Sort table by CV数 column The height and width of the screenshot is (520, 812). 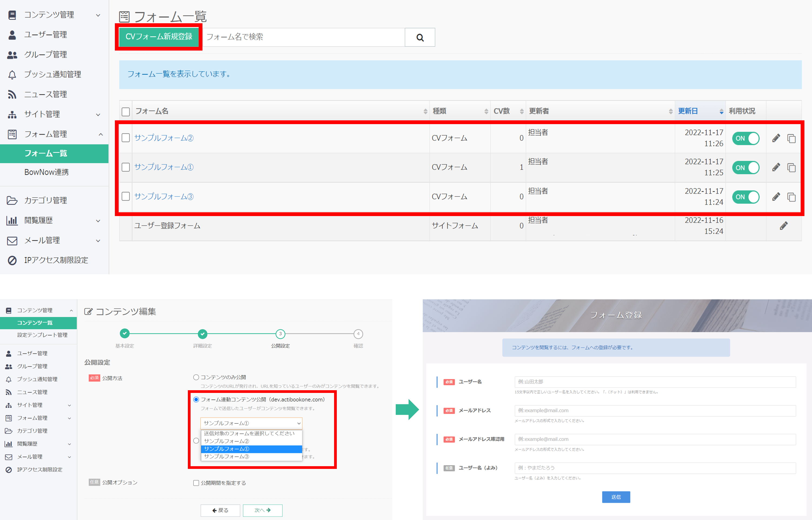pos(508,111)
